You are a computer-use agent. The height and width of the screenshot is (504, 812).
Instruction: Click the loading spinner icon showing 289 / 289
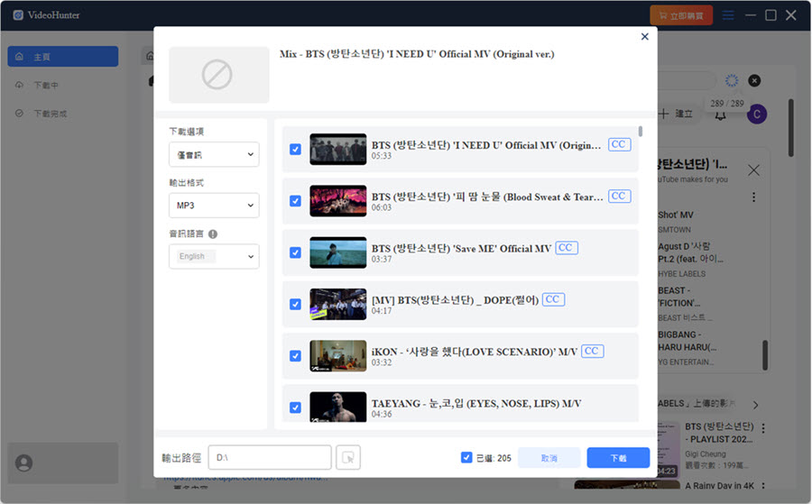pyautogui.click(x=731, y=80)
